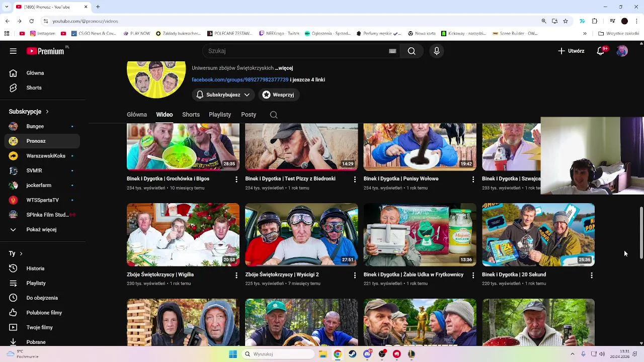
Task: Start voice search with microphone icon
Action: coord(437,51)
